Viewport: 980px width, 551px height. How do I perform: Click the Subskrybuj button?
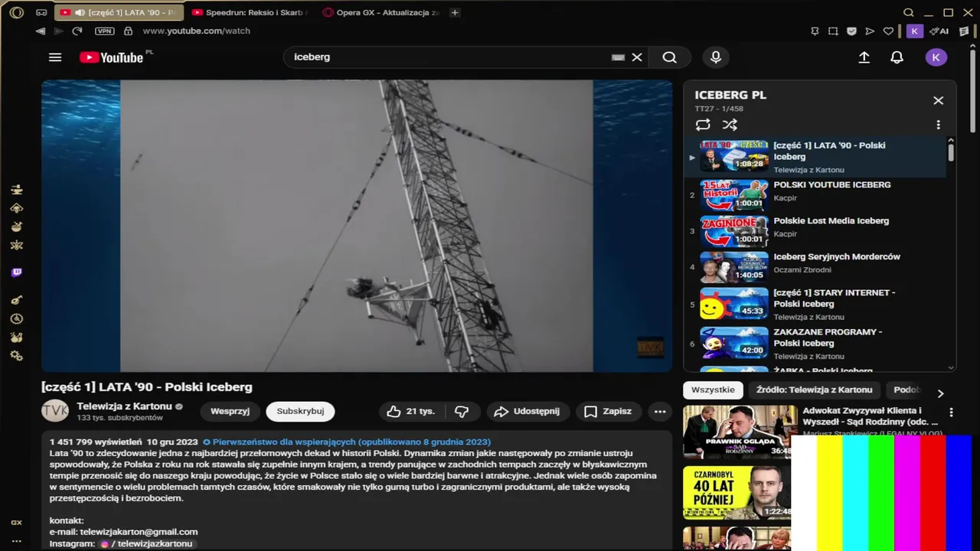[300, 412]
